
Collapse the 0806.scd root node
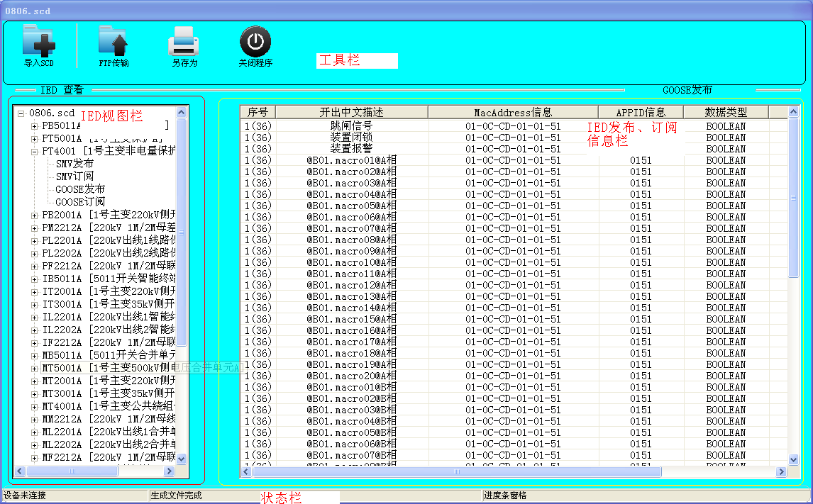(x=21, y=113)
